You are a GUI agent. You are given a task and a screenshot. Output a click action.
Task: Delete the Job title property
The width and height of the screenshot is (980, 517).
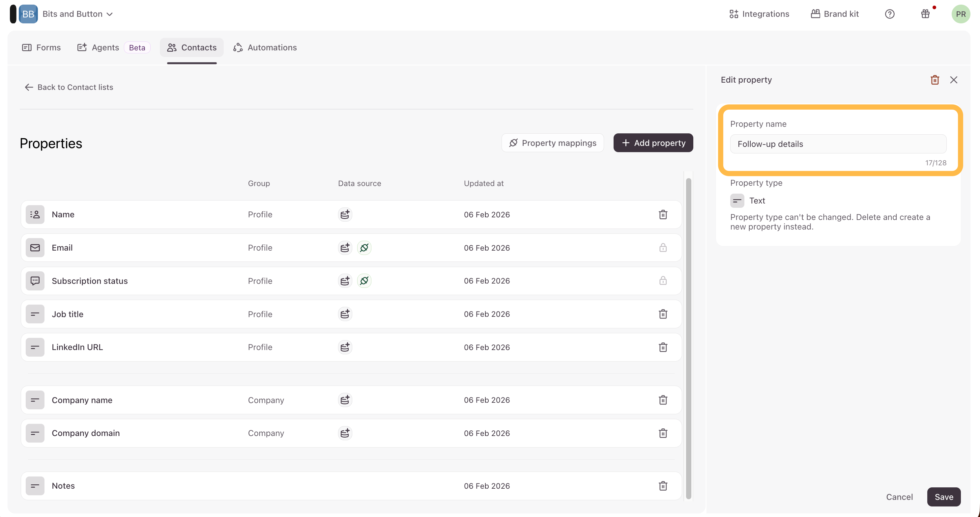pyautogui.click(x=663, y=314)
